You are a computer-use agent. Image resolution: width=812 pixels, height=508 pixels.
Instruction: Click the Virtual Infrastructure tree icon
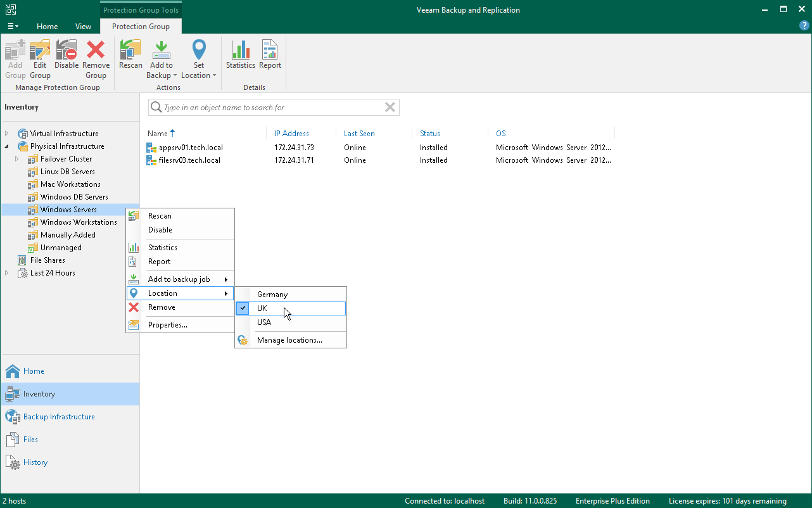[x=23, y=134]
